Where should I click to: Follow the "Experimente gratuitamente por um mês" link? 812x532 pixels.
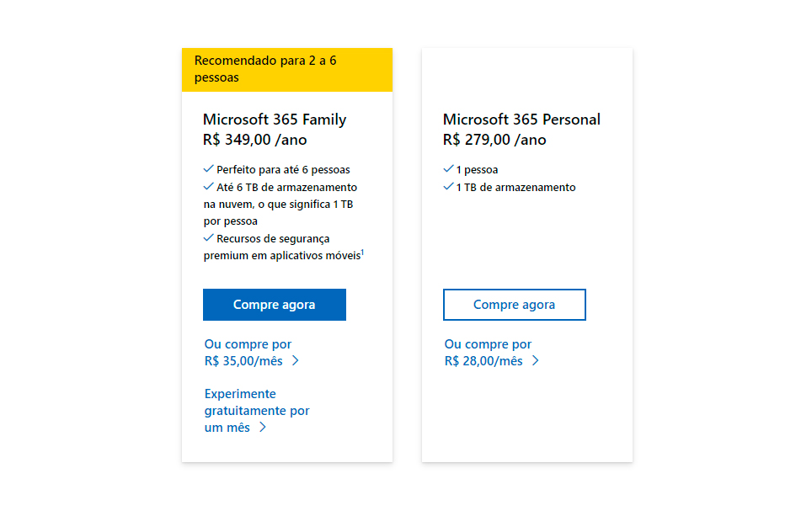point(256,410)
